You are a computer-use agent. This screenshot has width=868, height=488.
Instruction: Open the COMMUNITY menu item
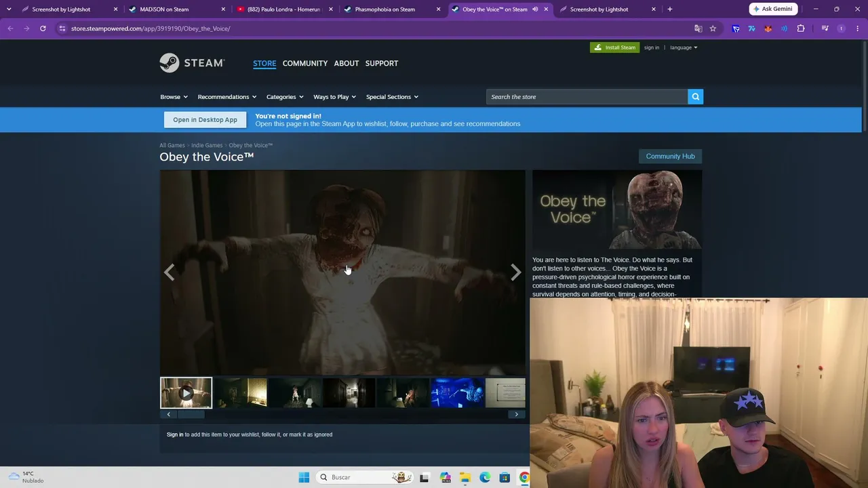[x=305, y=63]
